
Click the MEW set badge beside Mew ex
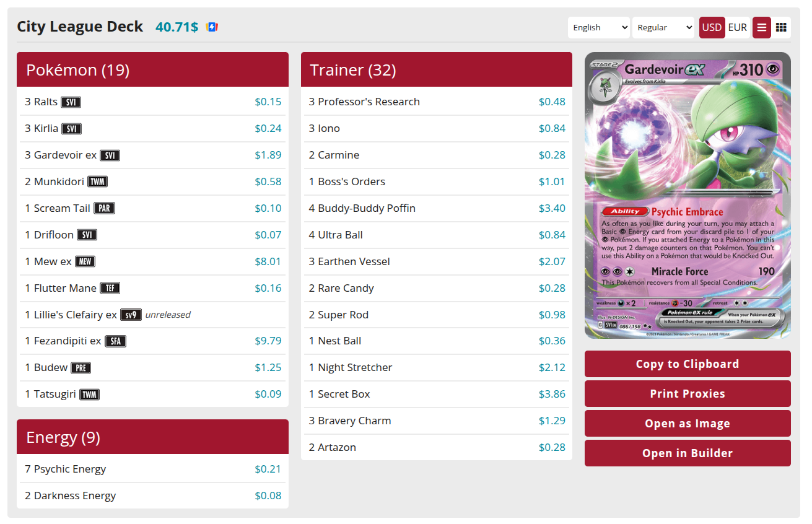click(x=85, y=262)
